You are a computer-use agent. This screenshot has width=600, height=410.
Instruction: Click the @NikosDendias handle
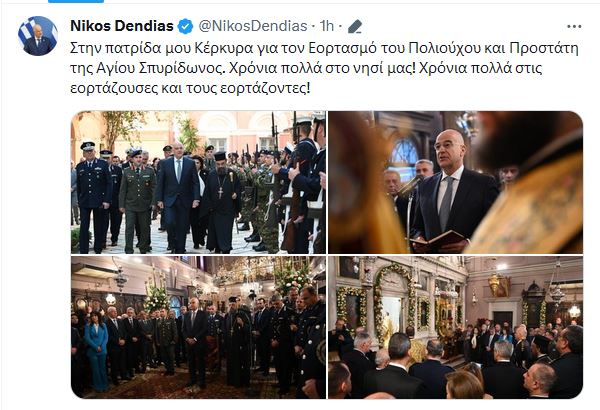click(253, 26)
